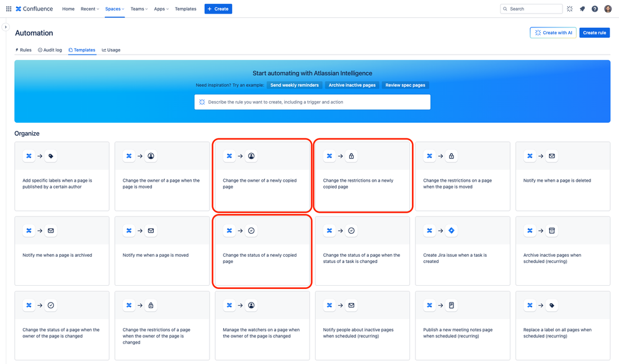
Task: Switch to the Rules tab
Action: (x=24, y=50)
